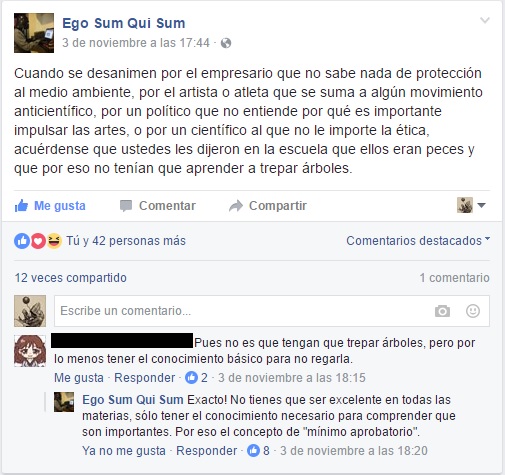Click the Comentar speech bubble icon

[126, 206]
